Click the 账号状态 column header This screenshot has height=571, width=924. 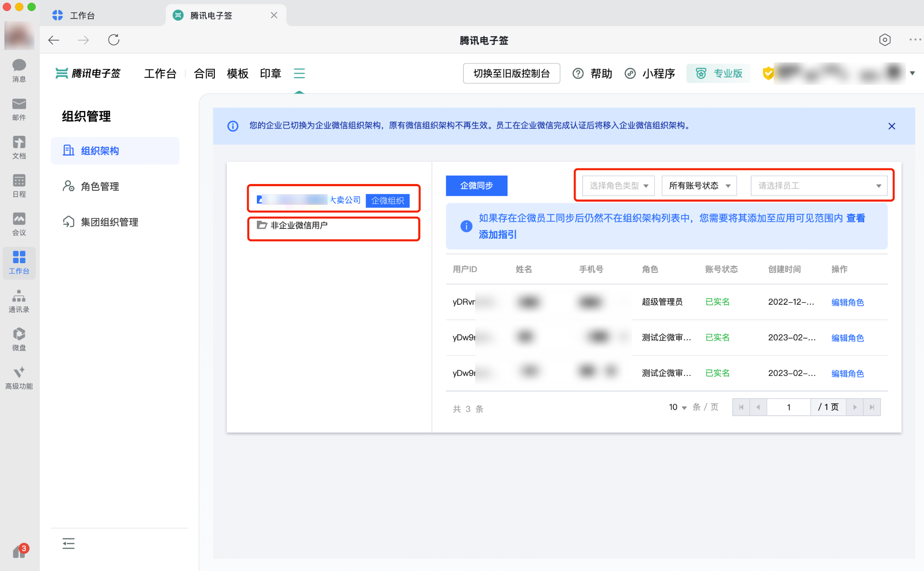pyautogui.click(x=721, y=269)
